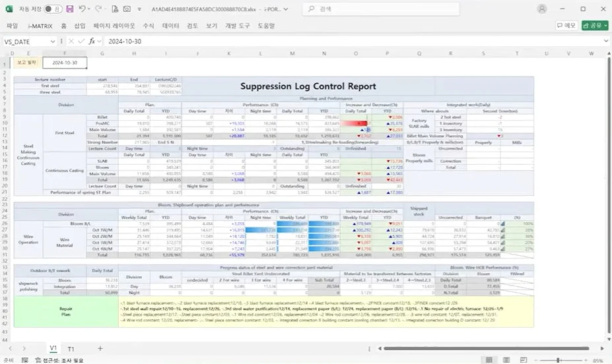The height and width of the screenshot is (364, 612).
Task: Open the i-MATRIX ribbon tab
Action: click(41, 26)
